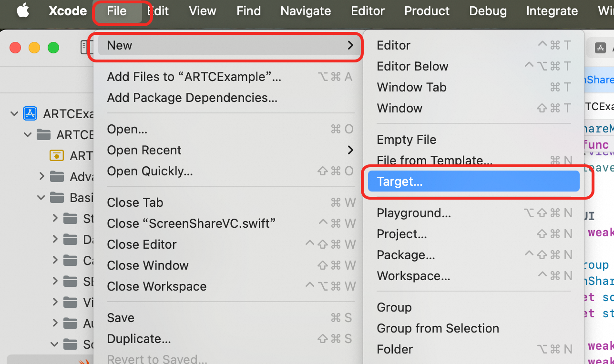The width and height of the screenshot is (614, 364).
Task: Select Playground... in the New submenu
Action: pyautogui.click(x=413, y=213)
